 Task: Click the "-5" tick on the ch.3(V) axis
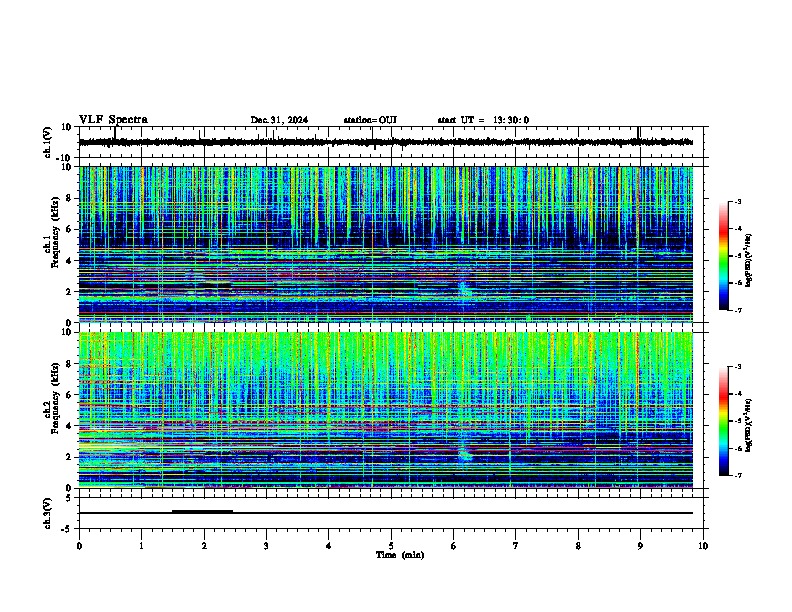click(67, 529)
